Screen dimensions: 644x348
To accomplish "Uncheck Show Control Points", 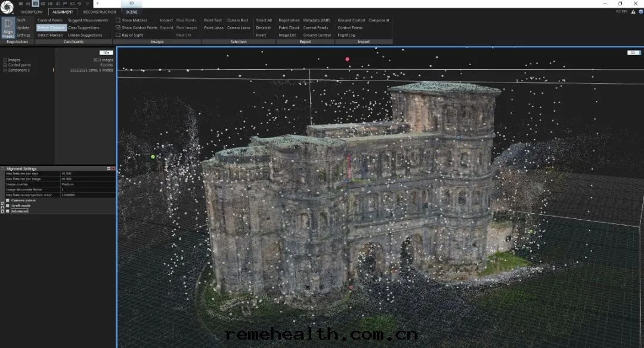I will tap(118, 27).
